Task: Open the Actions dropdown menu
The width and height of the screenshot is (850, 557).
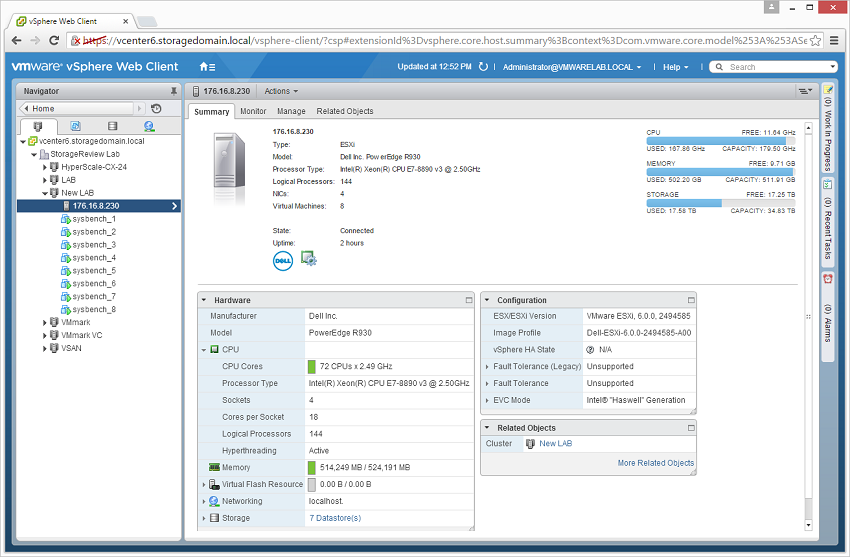Action: point(281,91)
